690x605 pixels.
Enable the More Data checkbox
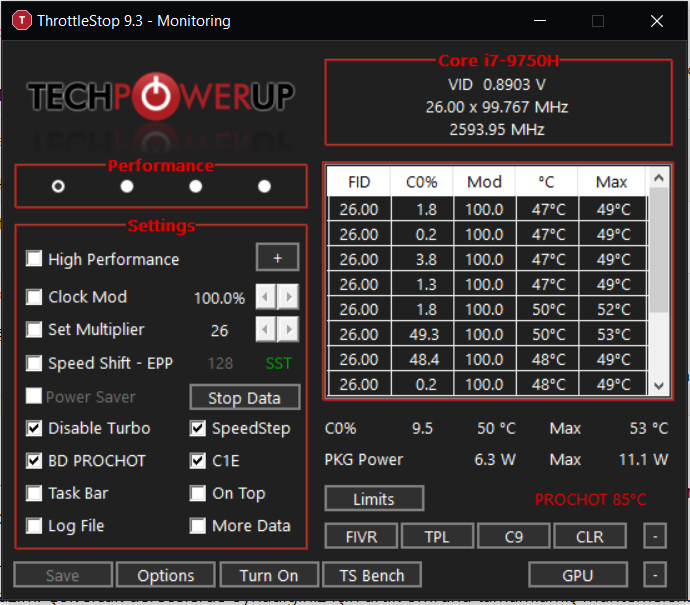198,526
